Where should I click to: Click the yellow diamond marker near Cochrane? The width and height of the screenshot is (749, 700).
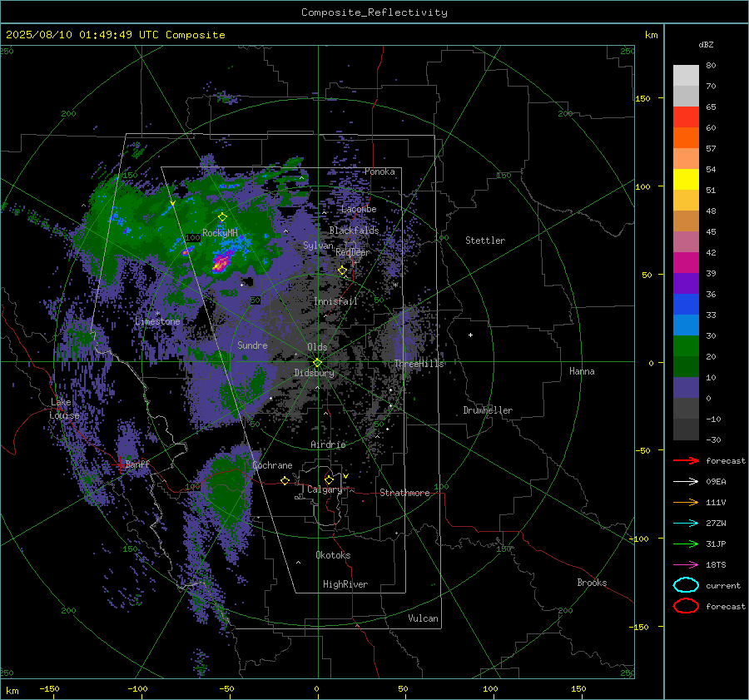(285, 481)
